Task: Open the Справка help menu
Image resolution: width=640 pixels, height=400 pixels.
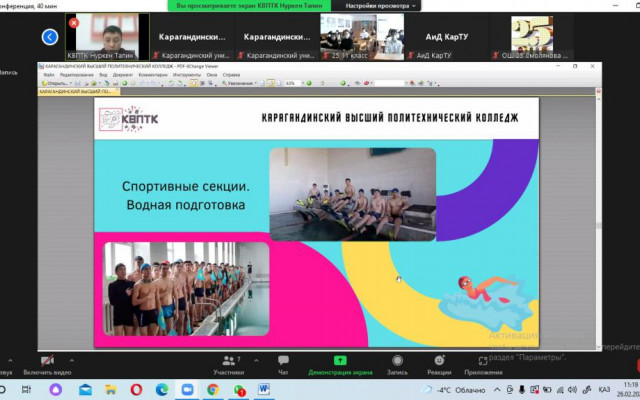Action: [x=231, y=75]
